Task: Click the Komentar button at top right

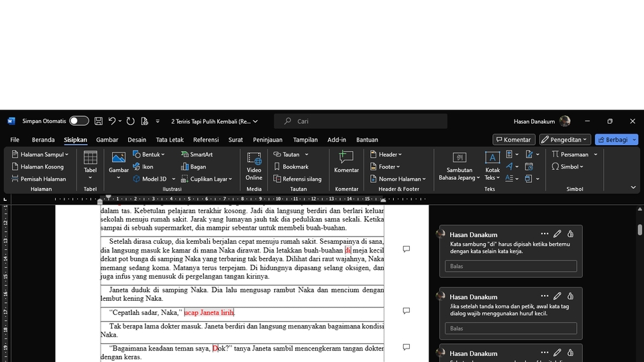Action: [x=514, y=140]
